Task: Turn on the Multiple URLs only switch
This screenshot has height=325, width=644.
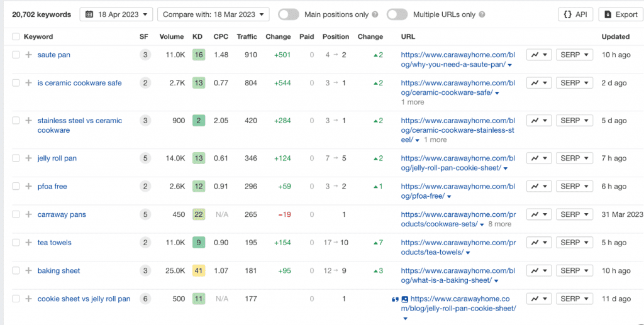Action: pos(397,14)
